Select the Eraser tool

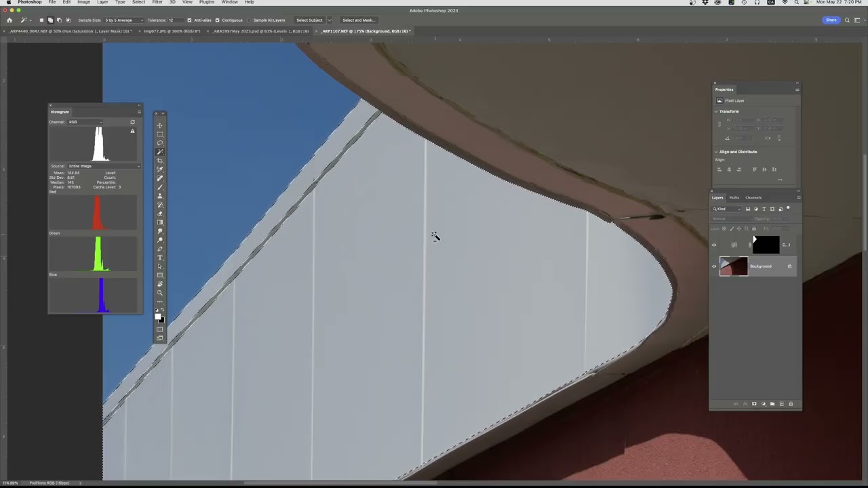pos(160,213)
